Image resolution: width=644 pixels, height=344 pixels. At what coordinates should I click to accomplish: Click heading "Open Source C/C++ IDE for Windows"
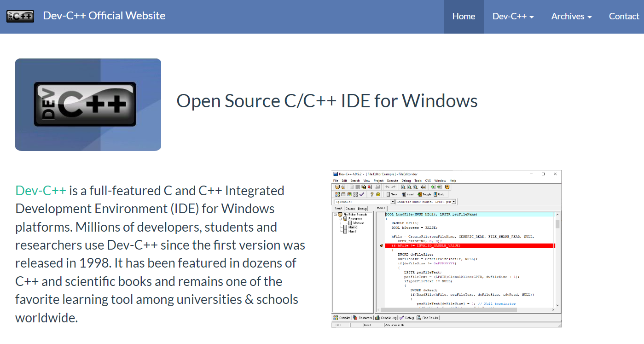(x=327, y=101)
